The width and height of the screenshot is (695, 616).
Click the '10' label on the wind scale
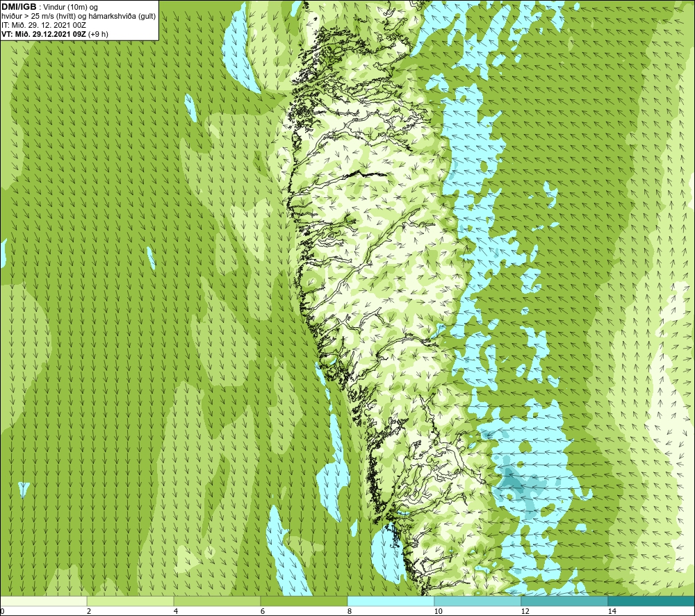click(x=439, y=612)
